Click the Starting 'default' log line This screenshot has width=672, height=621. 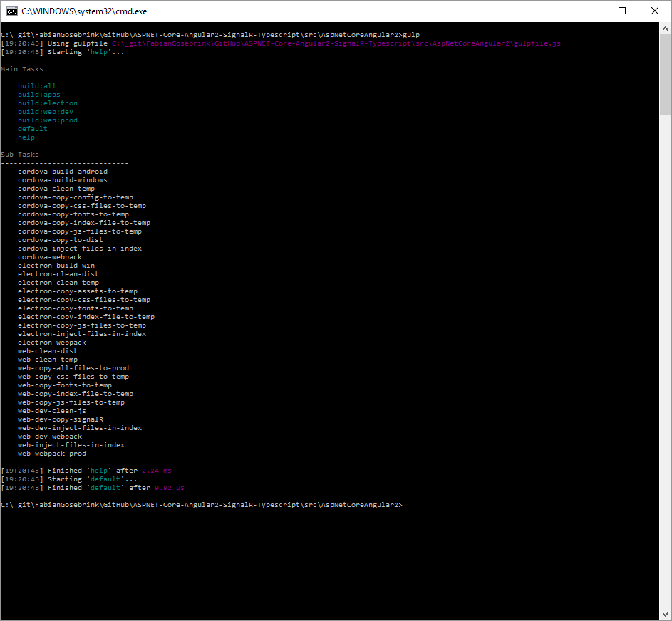pyautogui.click(x=69, y=480)
